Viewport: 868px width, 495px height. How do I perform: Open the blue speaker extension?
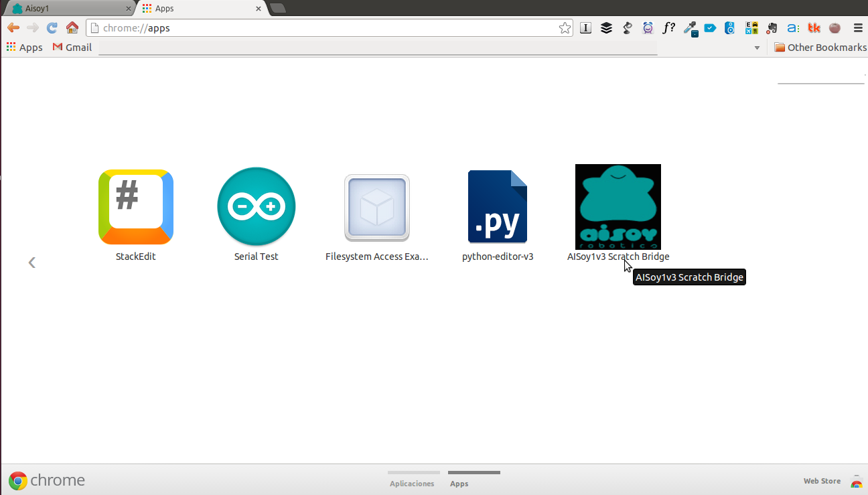click(730, 28)
